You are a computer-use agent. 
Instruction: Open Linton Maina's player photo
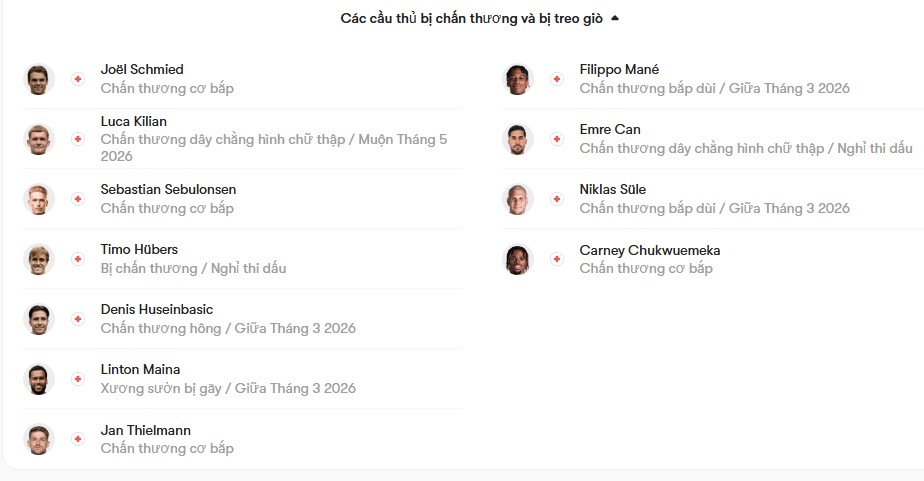(39, 379)
